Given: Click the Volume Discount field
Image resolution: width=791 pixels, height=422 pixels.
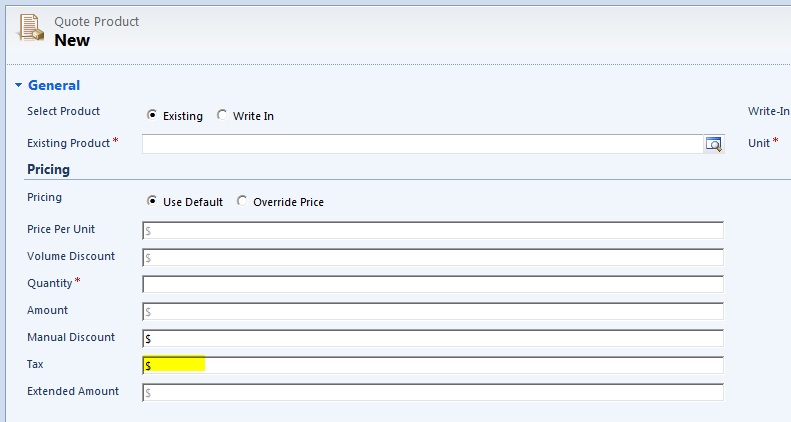Looking at the screenshot, I should (432, 257).
